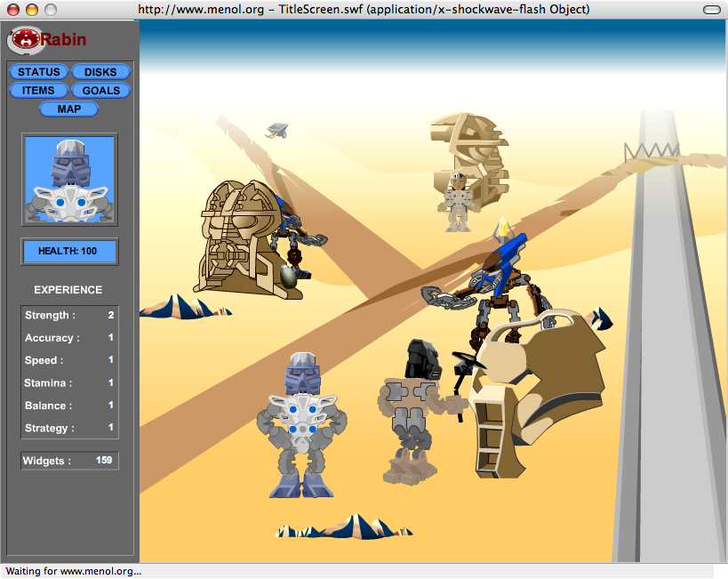This screenshot has width=728, height=579.
Task: Click the Stamina : 1 stat row
Action: tap(69, 383)
